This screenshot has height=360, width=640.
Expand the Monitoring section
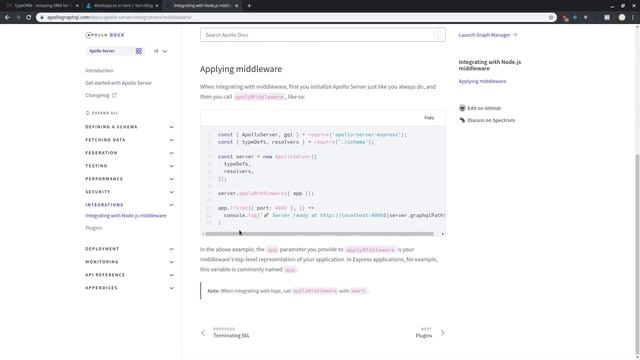129,262
